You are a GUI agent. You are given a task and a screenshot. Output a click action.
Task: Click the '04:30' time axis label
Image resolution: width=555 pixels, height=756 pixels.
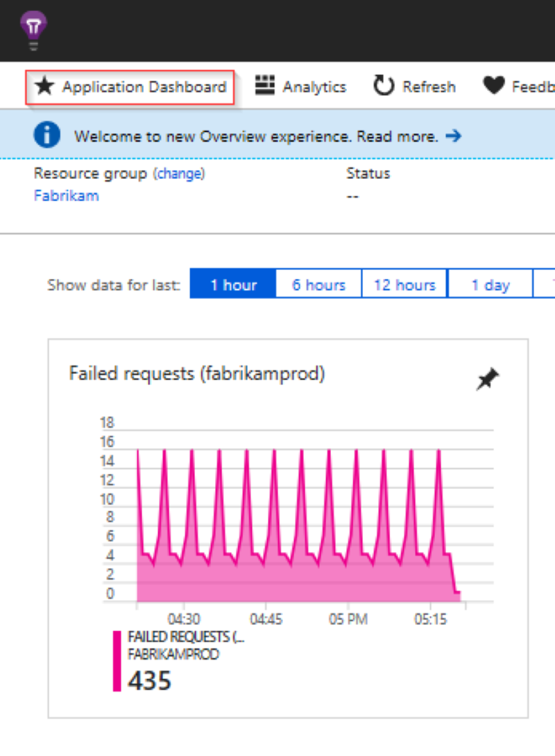pos(184,619)
